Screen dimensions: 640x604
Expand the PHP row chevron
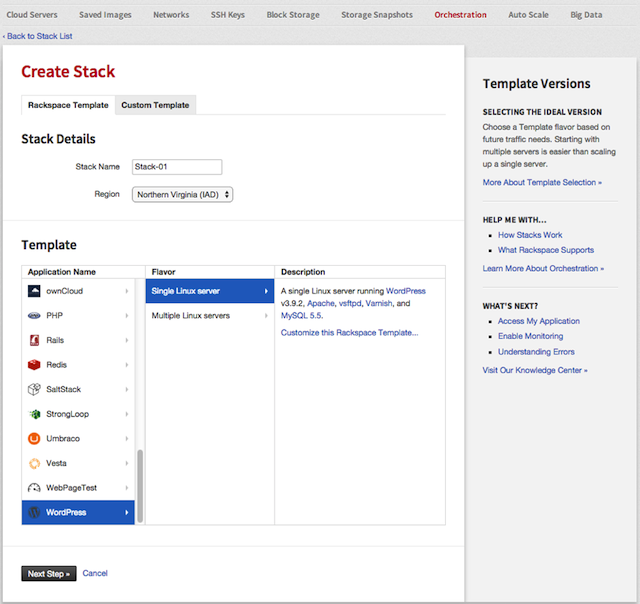tap(127, 315)
